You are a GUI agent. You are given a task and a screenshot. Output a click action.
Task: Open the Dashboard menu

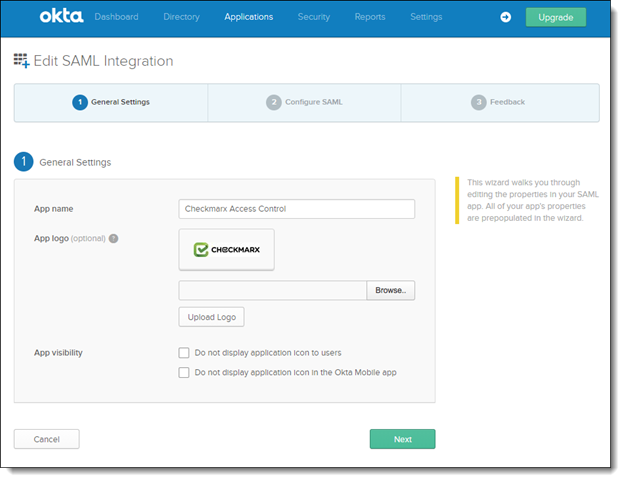coord(117,17)
